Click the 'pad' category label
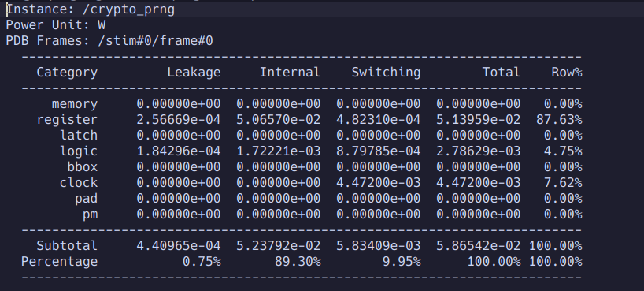The height and width of the screenshot is (291, 644). (x=87, y=199)
